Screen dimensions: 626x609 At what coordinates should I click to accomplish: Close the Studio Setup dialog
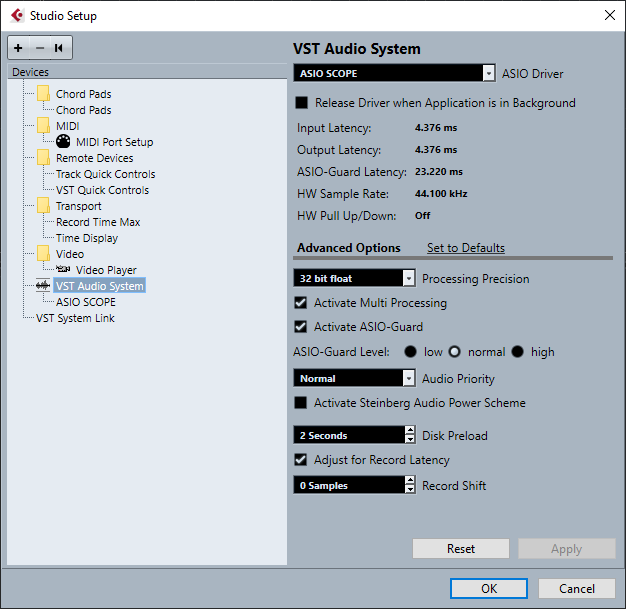pos(610,15)
